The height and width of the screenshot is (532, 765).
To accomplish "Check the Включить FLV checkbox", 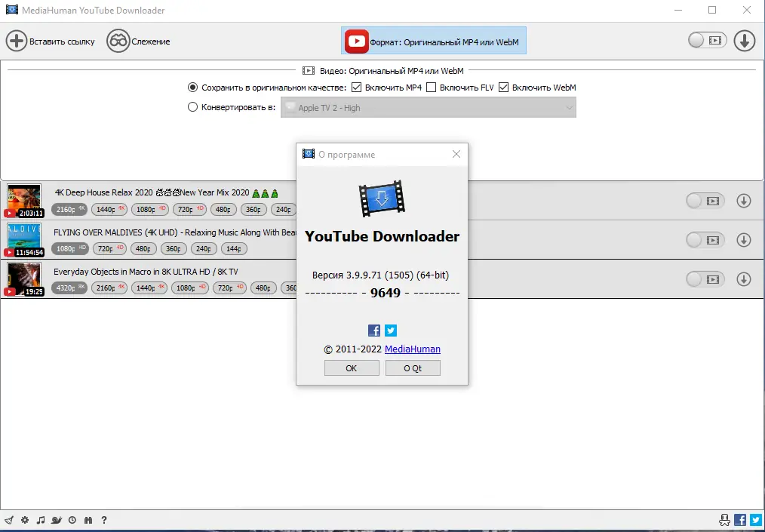I will 431,88.
